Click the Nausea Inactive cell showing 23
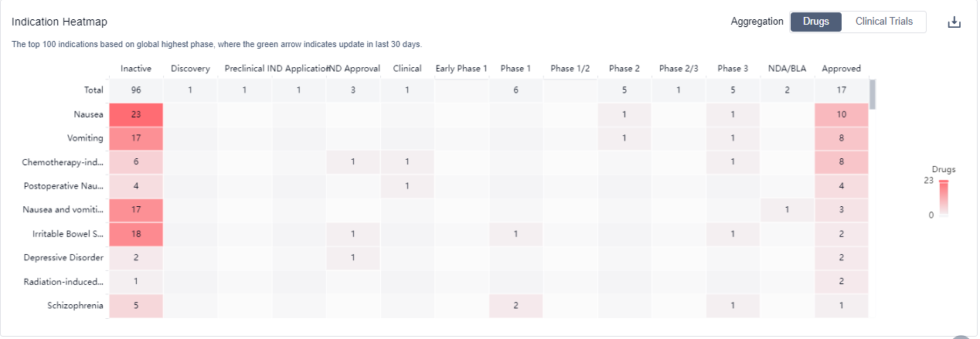The height and width of the screenshot is (339, 980). (x=136, y=114)
